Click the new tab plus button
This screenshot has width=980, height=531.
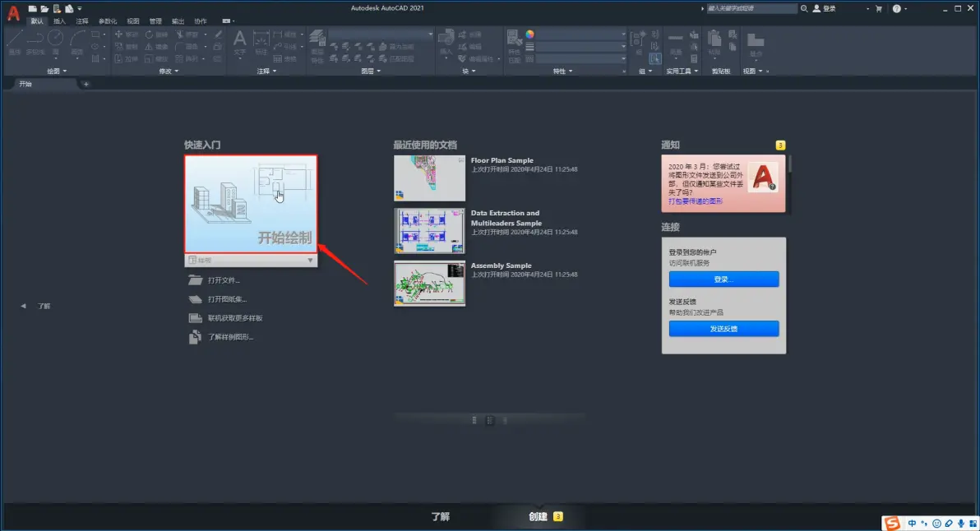point(86,85)
